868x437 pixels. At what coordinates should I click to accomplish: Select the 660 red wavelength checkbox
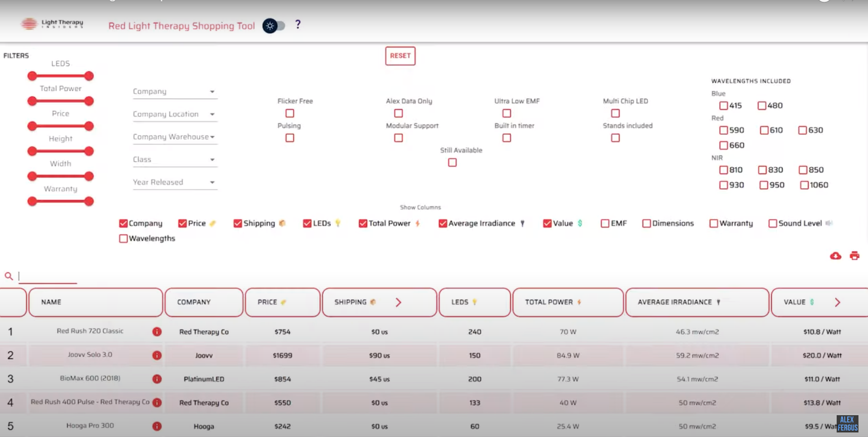724,145
